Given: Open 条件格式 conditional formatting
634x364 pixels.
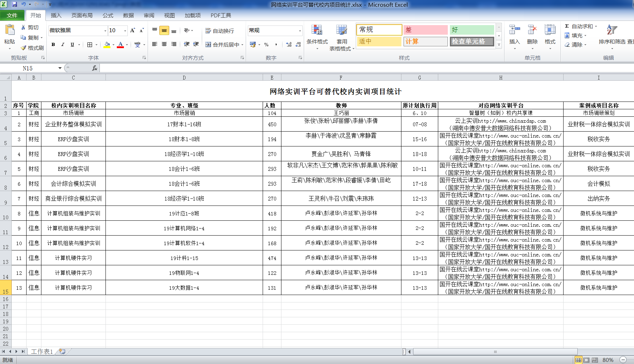Looking at the screenshot, I should coord(317,37).
